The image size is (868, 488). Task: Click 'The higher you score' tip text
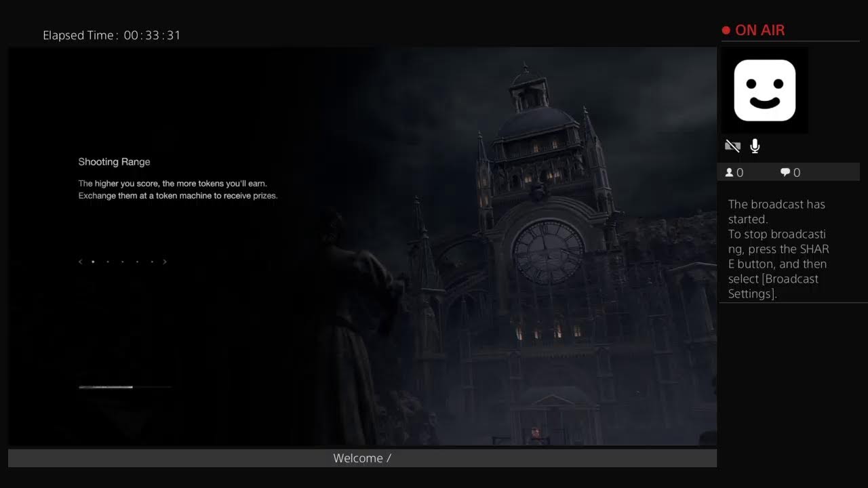[173, 184]
